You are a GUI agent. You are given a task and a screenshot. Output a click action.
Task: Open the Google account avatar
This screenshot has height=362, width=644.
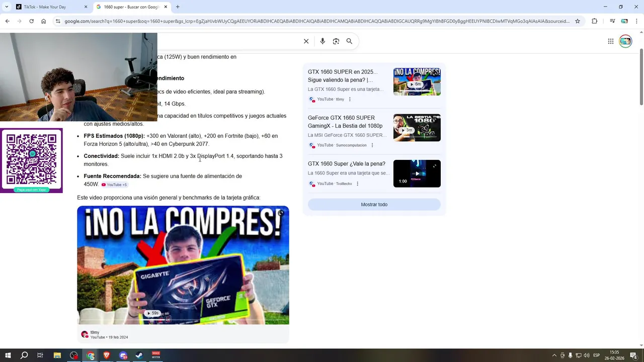(x=625, y=41)
